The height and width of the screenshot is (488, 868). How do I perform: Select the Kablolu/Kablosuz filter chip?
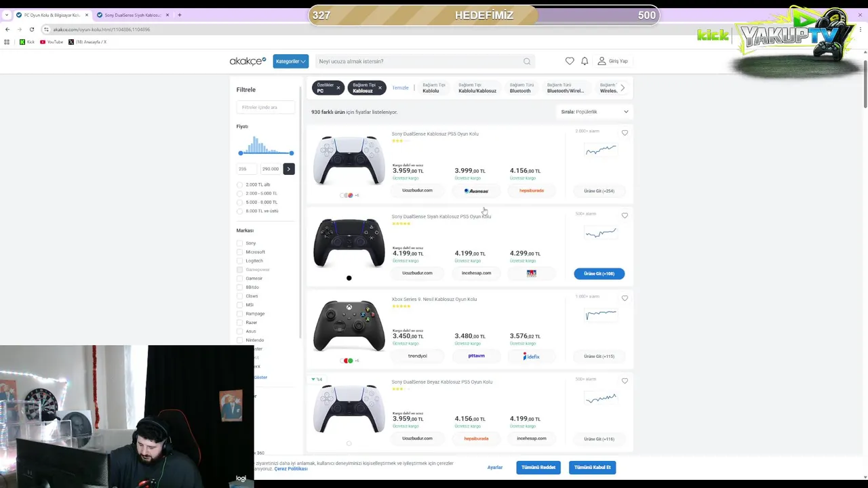477,88
